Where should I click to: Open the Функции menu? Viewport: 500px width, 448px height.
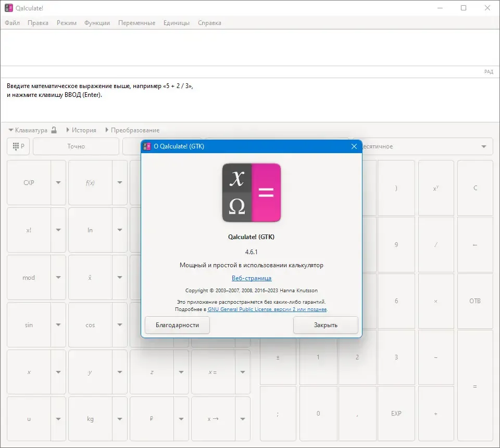[x=97, y=23]
